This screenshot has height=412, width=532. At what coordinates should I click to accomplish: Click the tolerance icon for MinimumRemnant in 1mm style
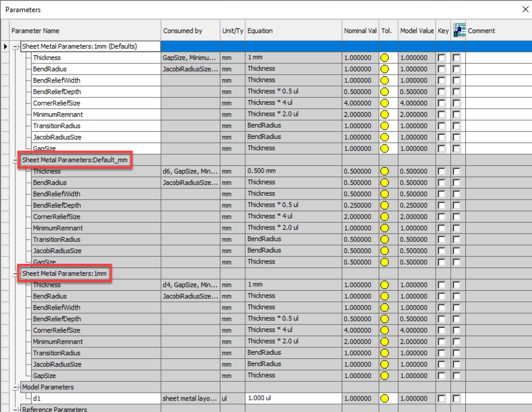click(385, 341)
